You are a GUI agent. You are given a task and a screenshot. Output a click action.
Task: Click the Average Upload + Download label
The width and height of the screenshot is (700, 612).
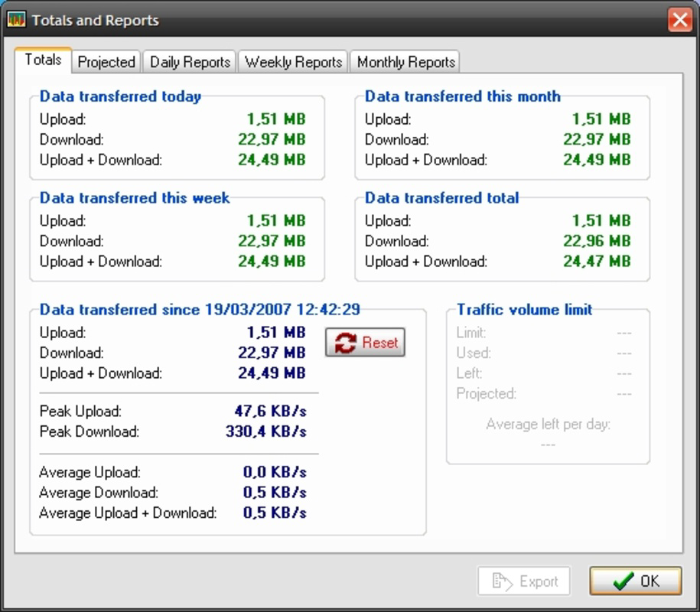(x=128, y=513)
